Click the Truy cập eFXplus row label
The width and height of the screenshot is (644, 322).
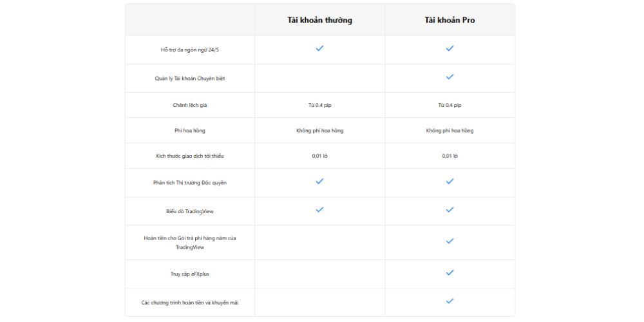190,274
